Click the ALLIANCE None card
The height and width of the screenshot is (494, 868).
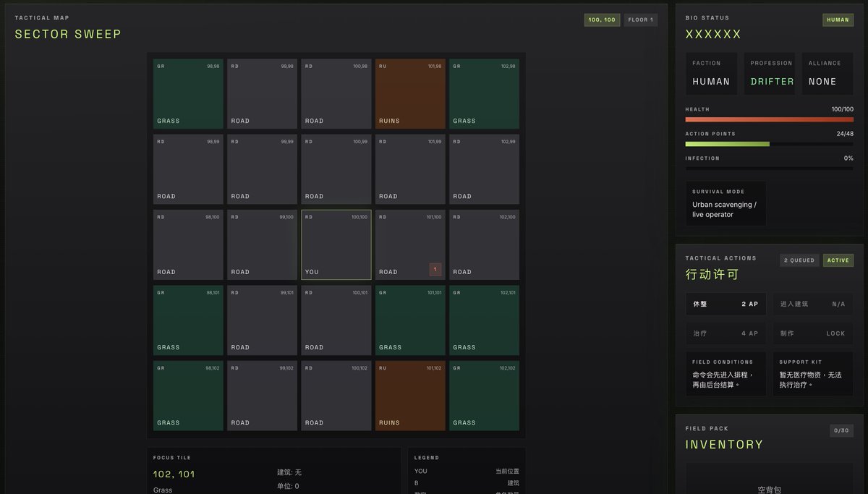click(827, 74)
